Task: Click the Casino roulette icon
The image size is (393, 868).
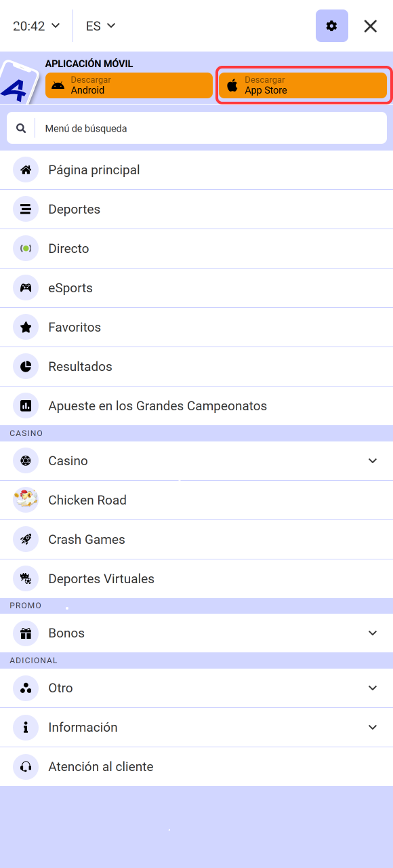Action: click(26, 460)
